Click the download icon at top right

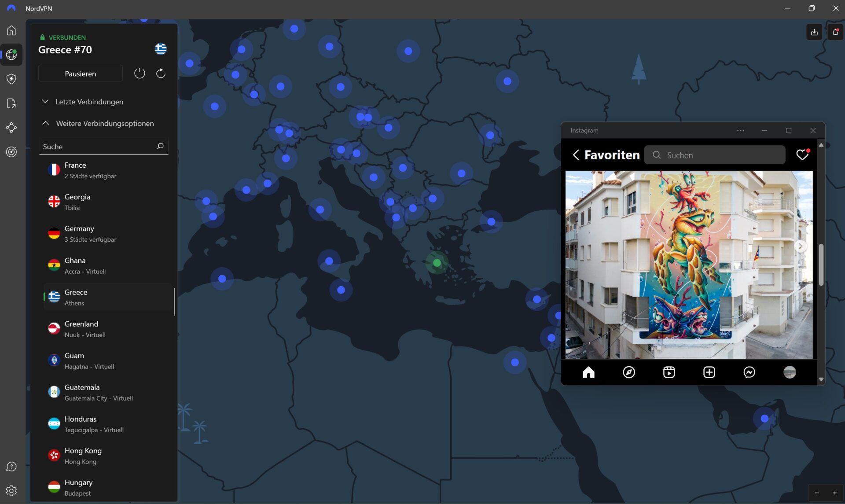814,32
